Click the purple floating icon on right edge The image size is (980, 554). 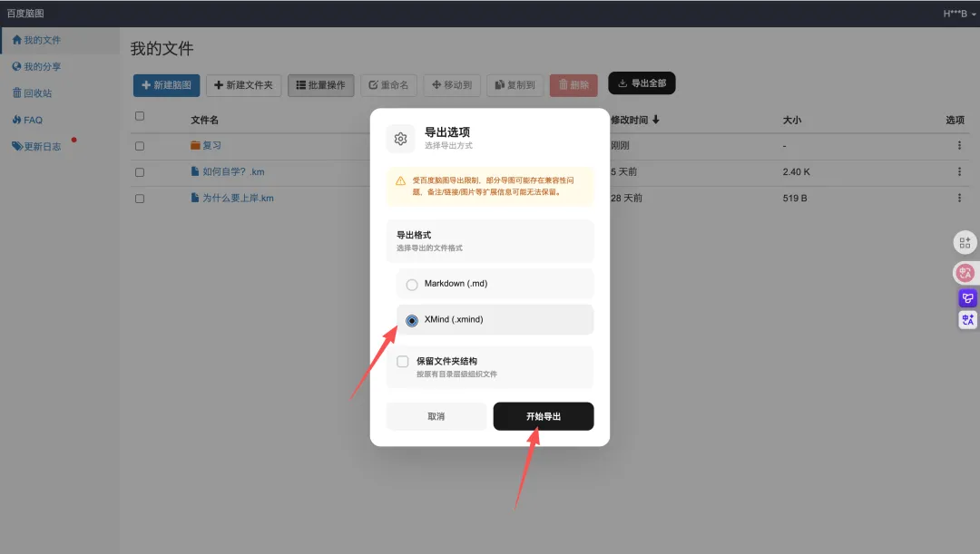(967, 297)
